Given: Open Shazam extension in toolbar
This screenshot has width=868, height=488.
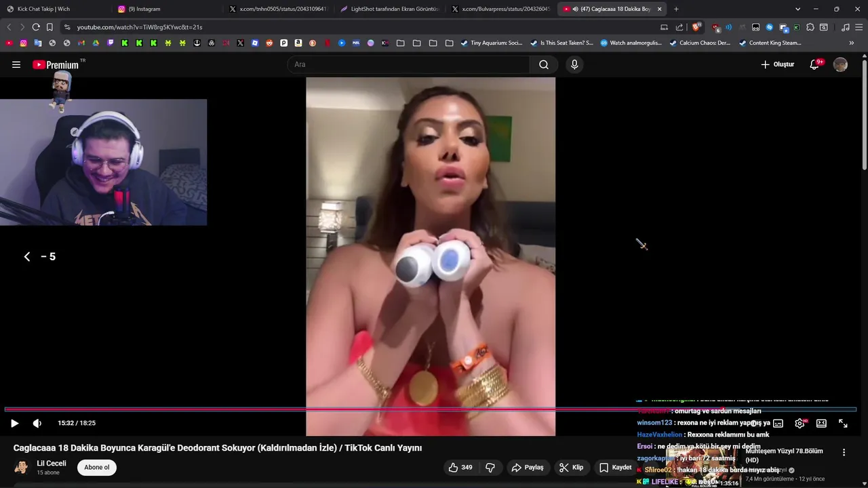Looking at the screenshot, I should pos(769,27).
